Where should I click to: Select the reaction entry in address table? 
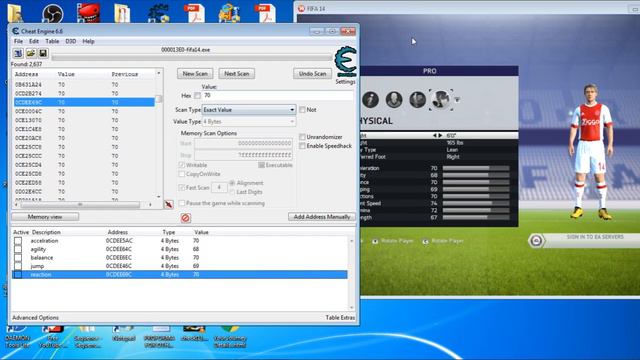pos(180,275)
